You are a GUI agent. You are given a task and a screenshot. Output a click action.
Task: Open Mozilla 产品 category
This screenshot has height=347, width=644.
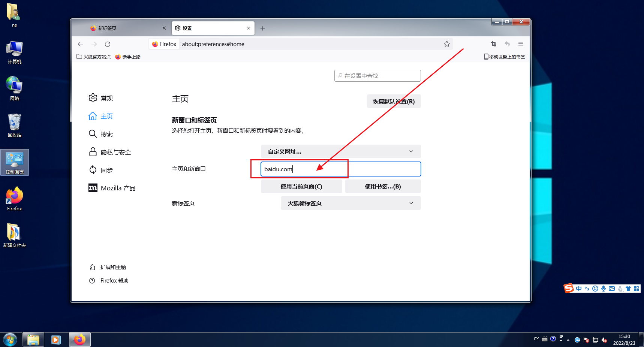point(112,188)
